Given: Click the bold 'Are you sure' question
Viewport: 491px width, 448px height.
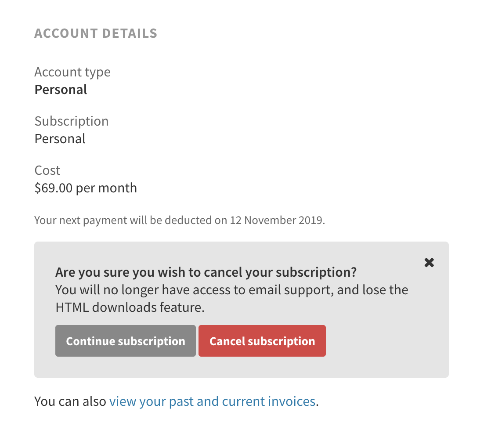Looking at the screenshot, I should pos(206,272).
